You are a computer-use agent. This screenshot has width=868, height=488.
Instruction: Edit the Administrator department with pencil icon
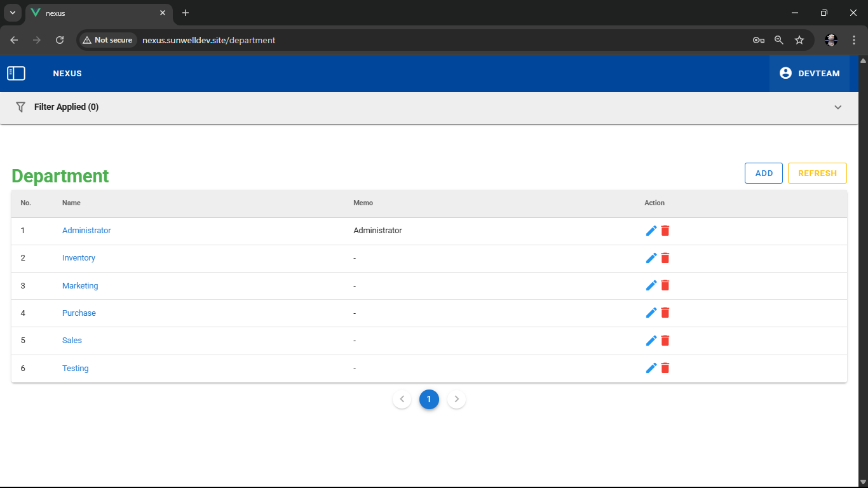651,231
